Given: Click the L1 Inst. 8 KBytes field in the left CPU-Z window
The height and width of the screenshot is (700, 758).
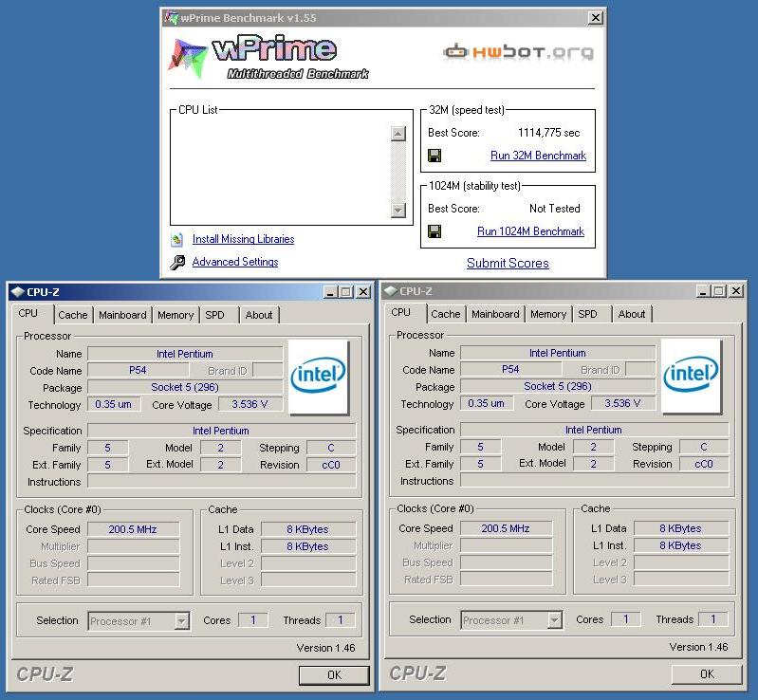Looking at the screenshot, I should [308, 546].
